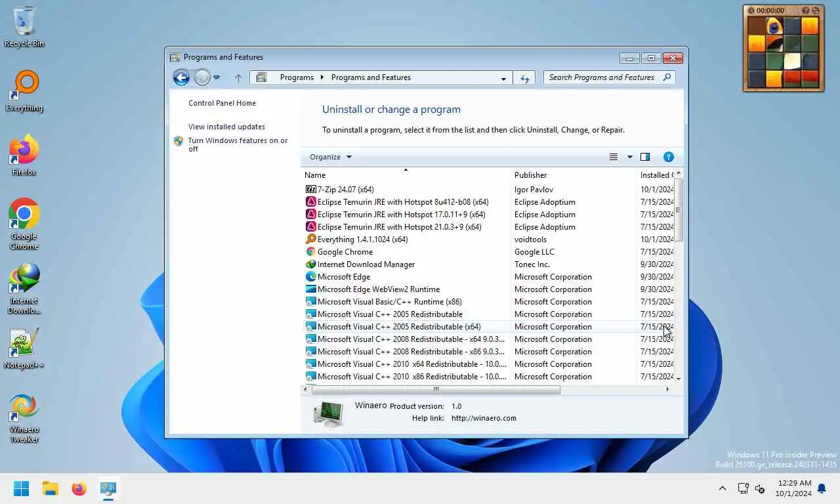Click the puzzle gadget help icon
The width and height of the screenshot is (840, 504).
pyautogui.click(x=806, y=10)
